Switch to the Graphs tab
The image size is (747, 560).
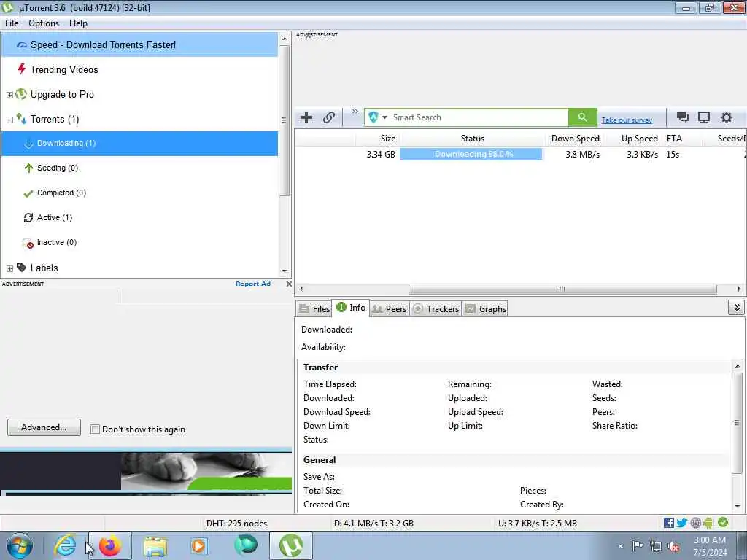[x=485, y=308]
